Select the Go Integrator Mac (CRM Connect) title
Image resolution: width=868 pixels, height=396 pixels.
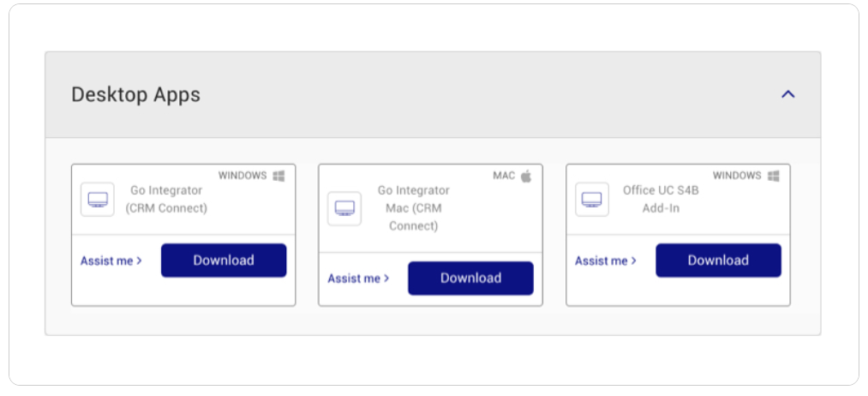pyautogui.click(x=414, y=208)
